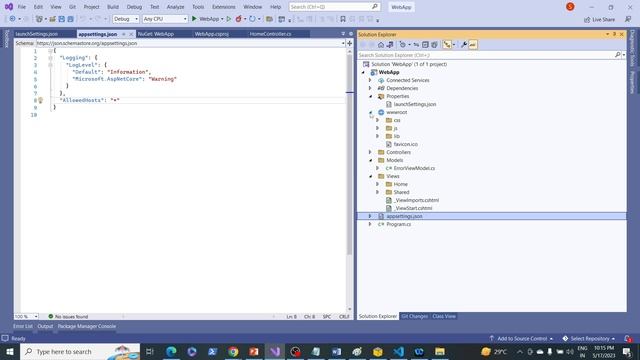640x360 pixels.
Task: Expand the Home folder under Views
Action: tap(378, 184)
